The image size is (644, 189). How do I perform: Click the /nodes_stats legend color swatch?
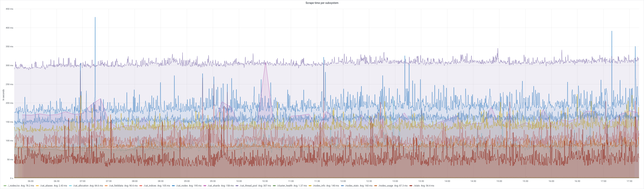tap(343, 186)
